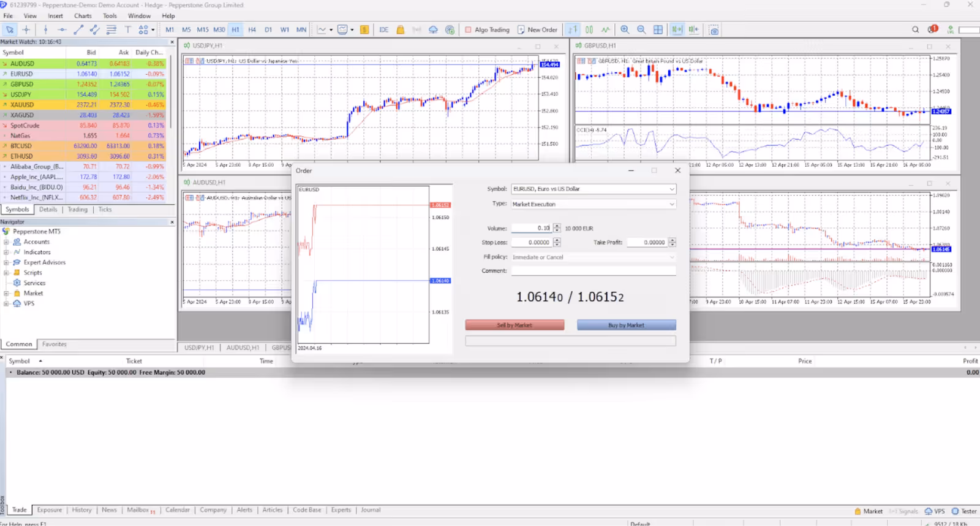Zoom out on the chart
Viewport: 980px width, 526px height.
(x=641, y=29)
